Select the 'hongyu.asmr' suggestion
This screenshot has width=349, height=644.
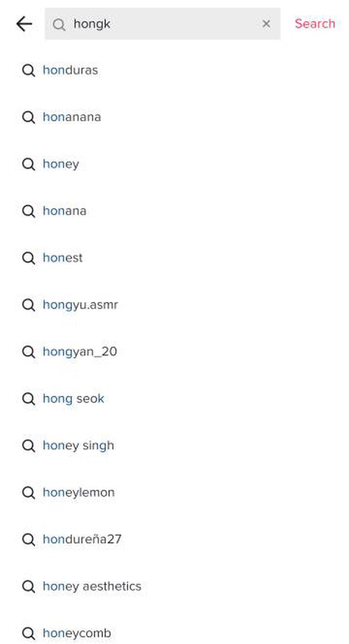(80, 305)
